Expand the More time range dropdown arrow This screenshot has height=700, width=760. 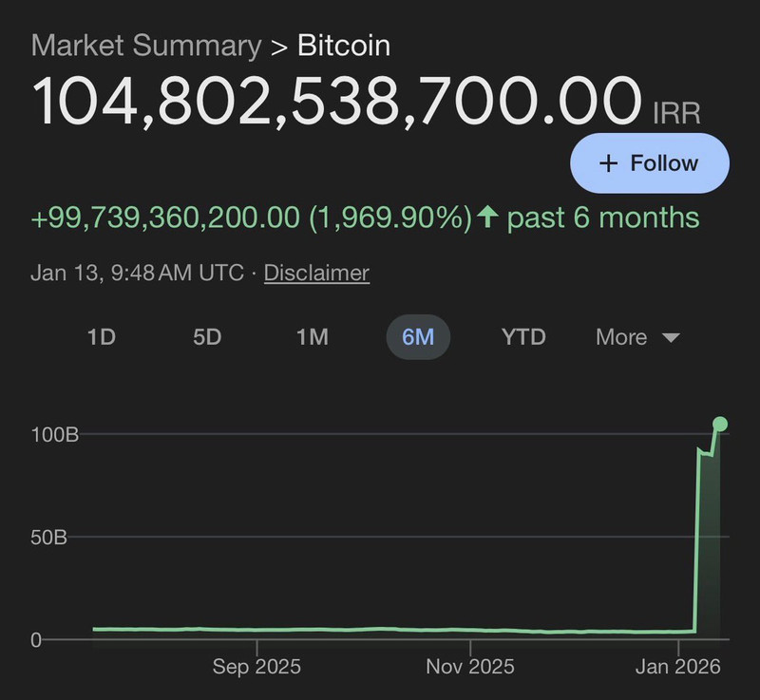(x=671, y=337)
